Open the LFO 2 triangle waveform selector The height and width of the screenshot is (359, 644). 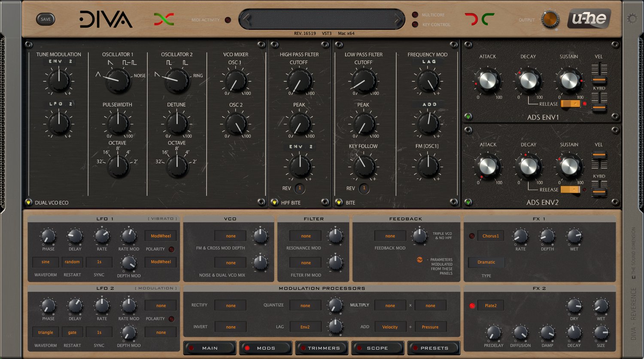(46, 332)
